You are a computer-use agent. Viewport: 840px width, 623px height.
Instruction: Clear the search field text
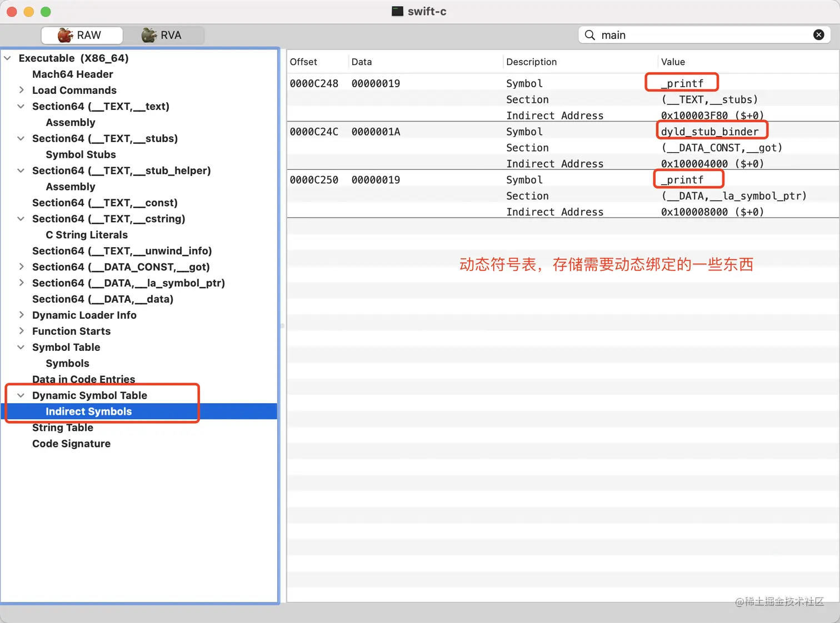click(819, 35)
